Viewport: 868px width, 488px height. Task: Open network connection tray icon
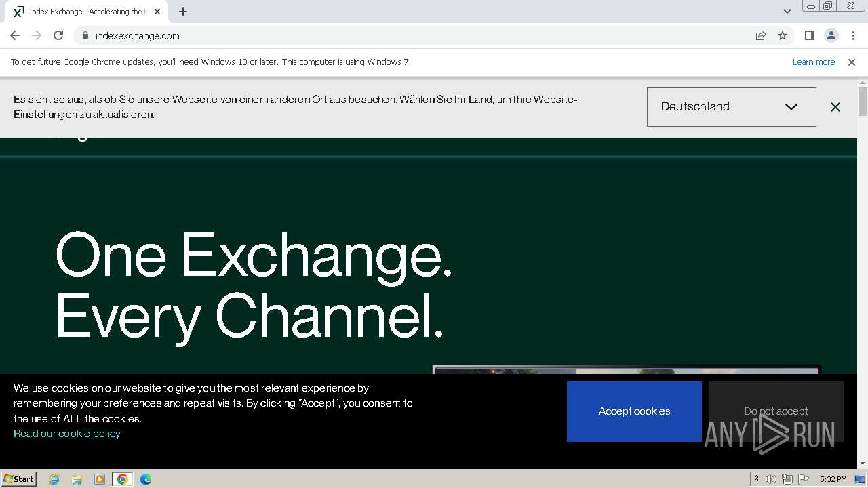click(787, 479)
